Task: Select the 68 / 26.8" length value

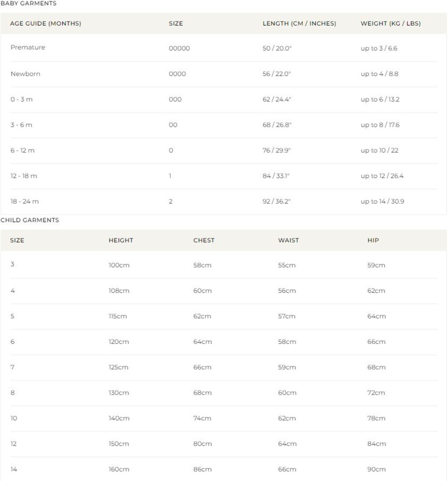Action: point(277,125)
